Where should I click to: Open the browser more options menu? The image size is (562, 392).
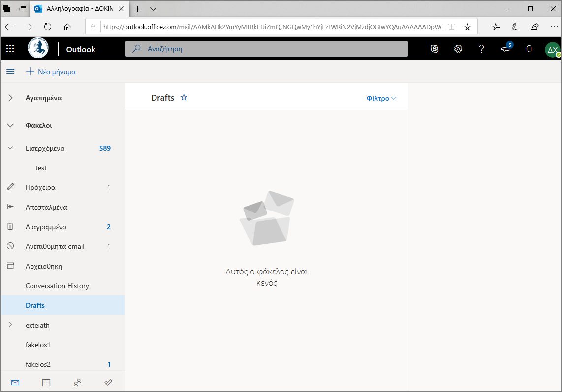[x=554, y=27]
